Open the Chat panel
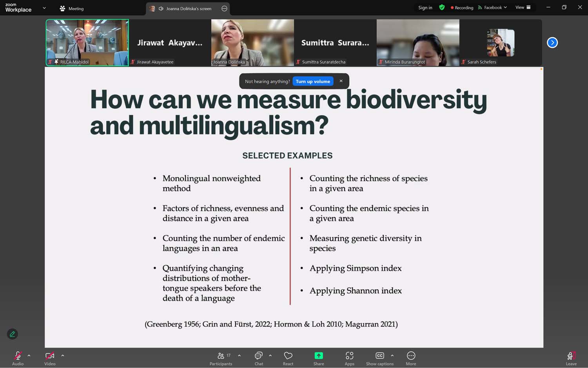The width and height of the screenshot is (588, 368). tap(259, 358)
